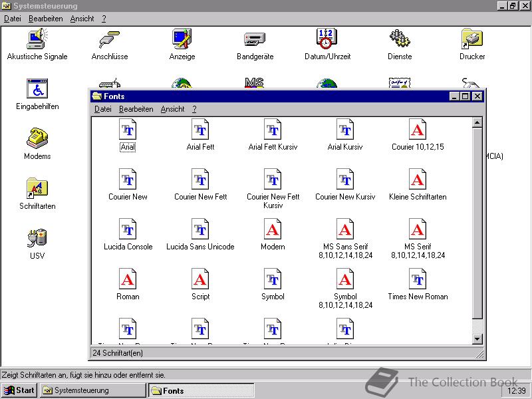The height and width of the screenshot is (399, 532).
Task: Open the Datei menu in Systemsteuerung
Action: pyautogui.click(x=13, y=19)
